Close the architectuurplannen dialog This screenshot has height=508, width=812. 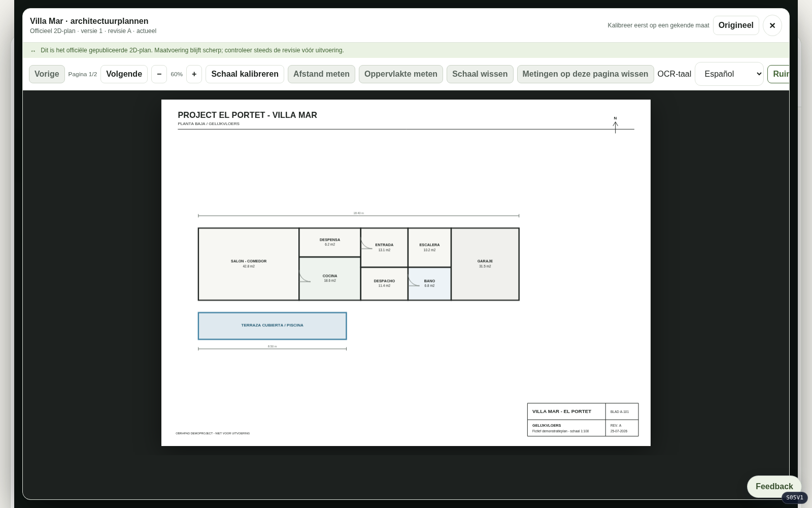coord(772,25)
